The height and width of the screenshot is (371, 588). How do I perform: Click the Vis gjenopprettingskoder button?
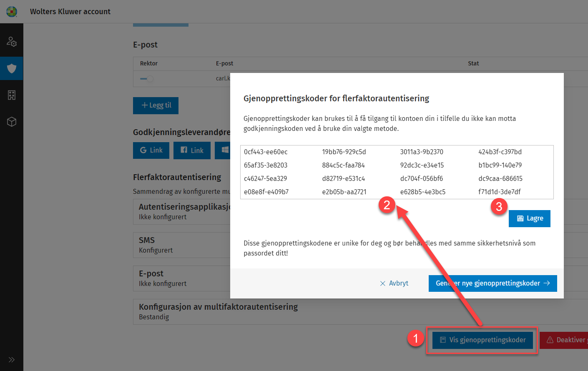click(482, 340)
